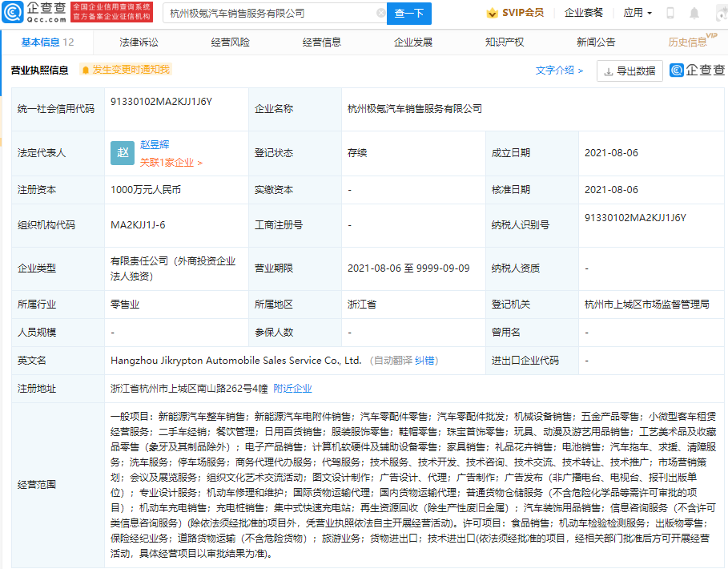Click 附近企业 link next to address
The width and height of the screenshot is (728, 569).
(292, 389)
